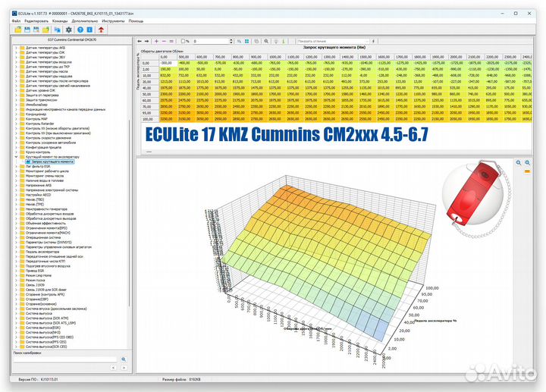
Task: Click the green down-arrow icon in map toolbar
Action: [284, 41]
